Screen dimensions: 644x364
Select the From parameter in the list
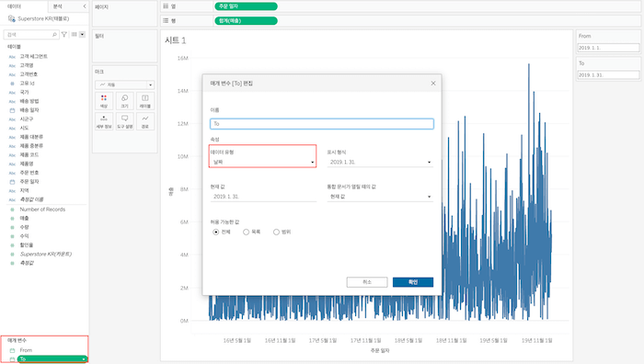point(26,350)
